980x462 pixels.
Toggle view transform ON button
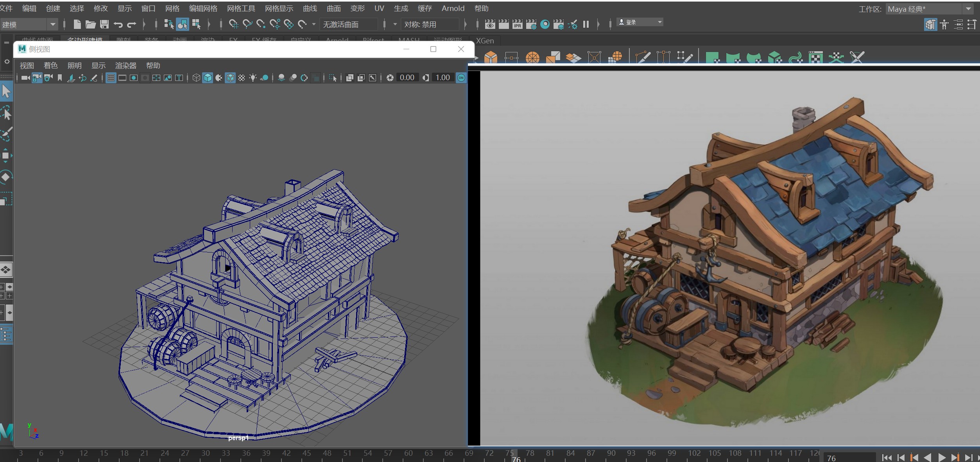461,78
